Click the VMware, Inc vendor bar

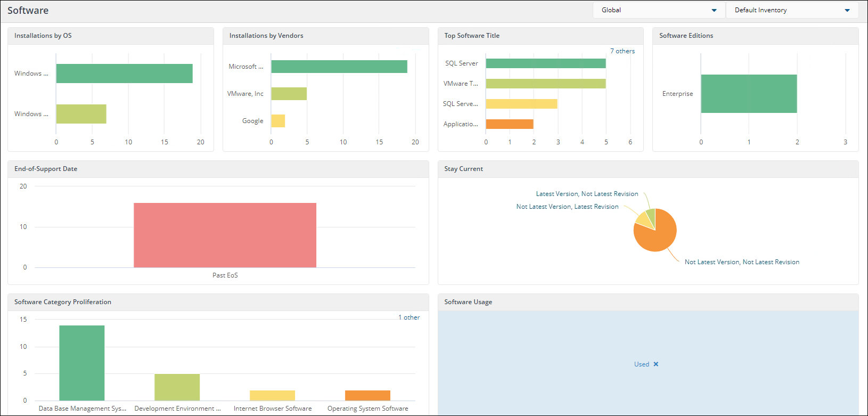click(289, 94)
